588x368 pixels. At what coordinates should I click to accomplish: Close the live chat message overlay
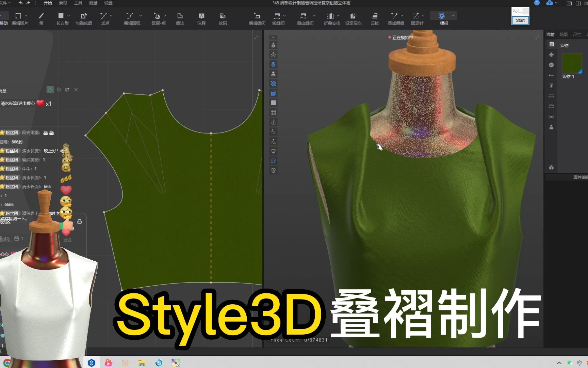[76, 90]
